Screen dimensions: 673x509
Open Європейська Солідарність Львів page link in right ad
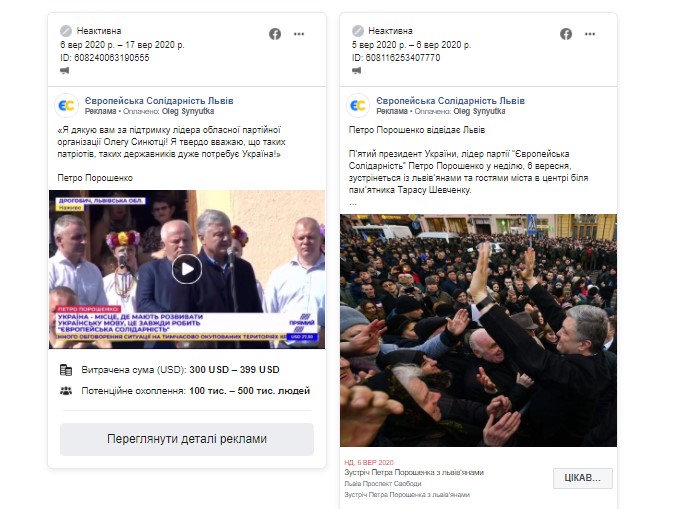(450, 101)
